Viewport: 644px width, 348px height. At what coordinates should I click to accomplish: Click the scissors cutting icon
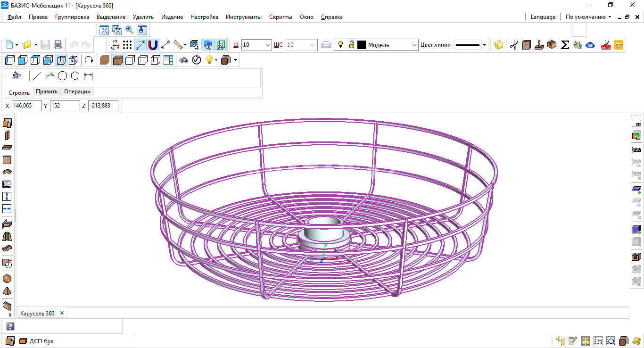514,45
